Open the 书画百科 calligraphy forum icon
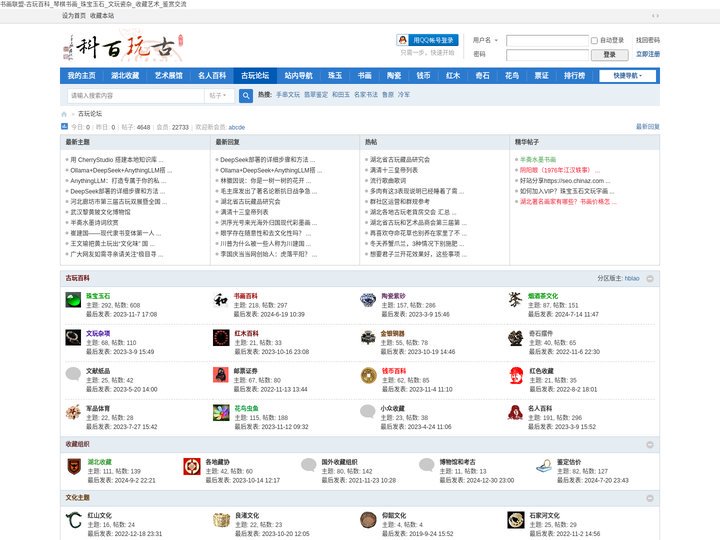This screenshot has width=720, height=540. coord(221,300)
